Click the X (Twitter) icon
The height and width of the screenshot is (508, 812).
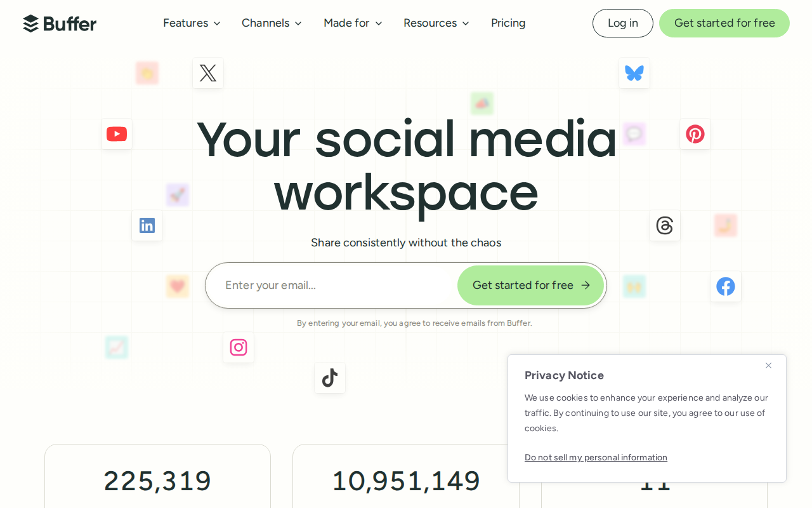(x=208, y=72)
